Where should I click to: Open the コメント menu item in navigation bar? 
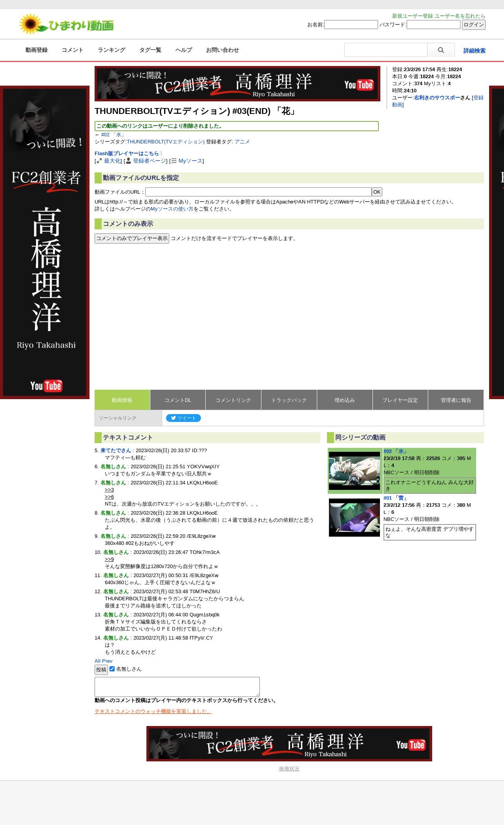click(x=72, y=50)
